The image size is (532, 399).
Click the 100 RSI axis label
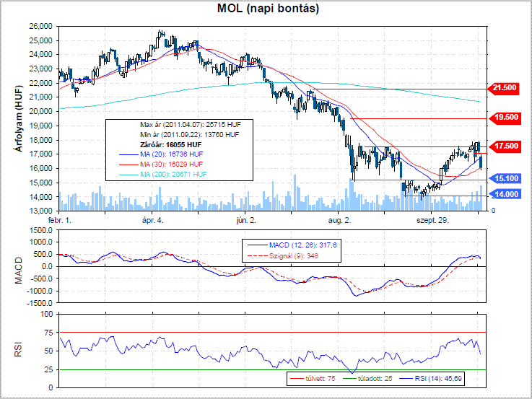(x=47, y=314)
